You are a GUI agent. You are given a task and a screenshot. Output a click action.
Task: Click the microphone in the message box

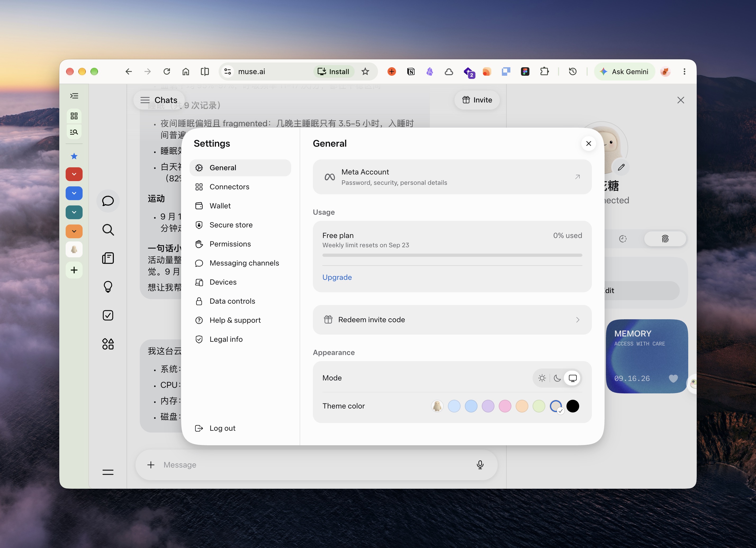click(x=480, y=465)
